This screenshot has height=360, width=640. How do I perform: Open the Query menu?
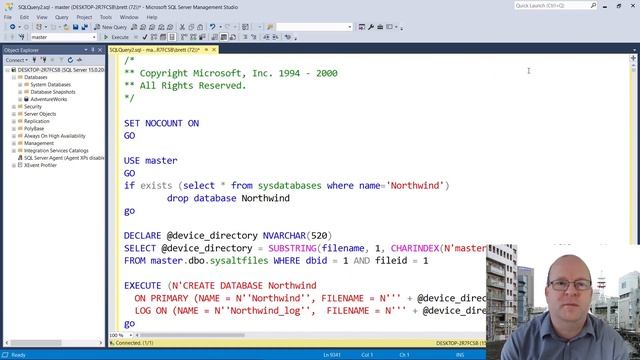[x=62, y=17]
